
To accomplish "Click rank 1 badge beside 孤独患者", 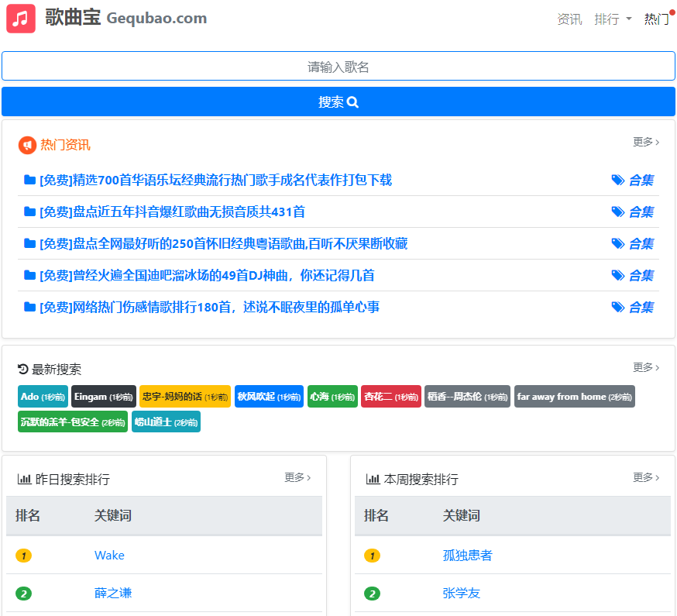I will click(372, 556).
